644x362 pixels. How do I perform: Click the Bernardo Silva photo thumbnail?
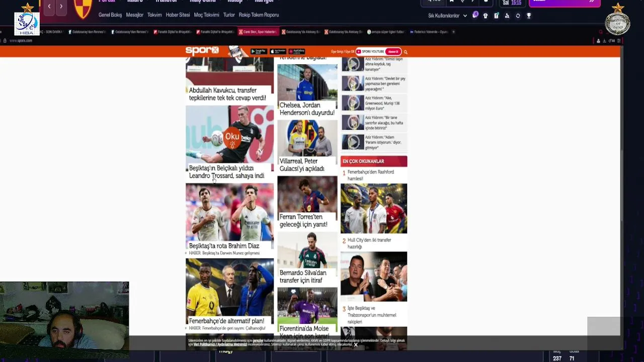307,250
